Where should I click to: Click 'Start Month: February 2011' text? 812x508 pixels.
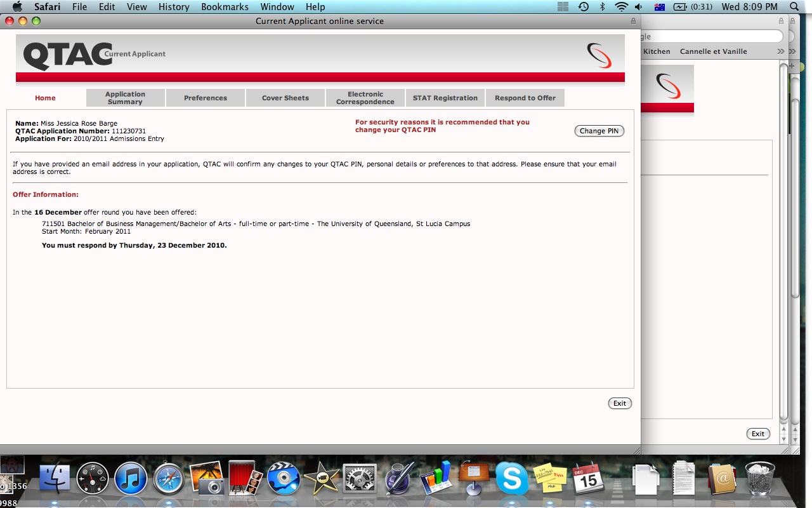coord(86,231)
